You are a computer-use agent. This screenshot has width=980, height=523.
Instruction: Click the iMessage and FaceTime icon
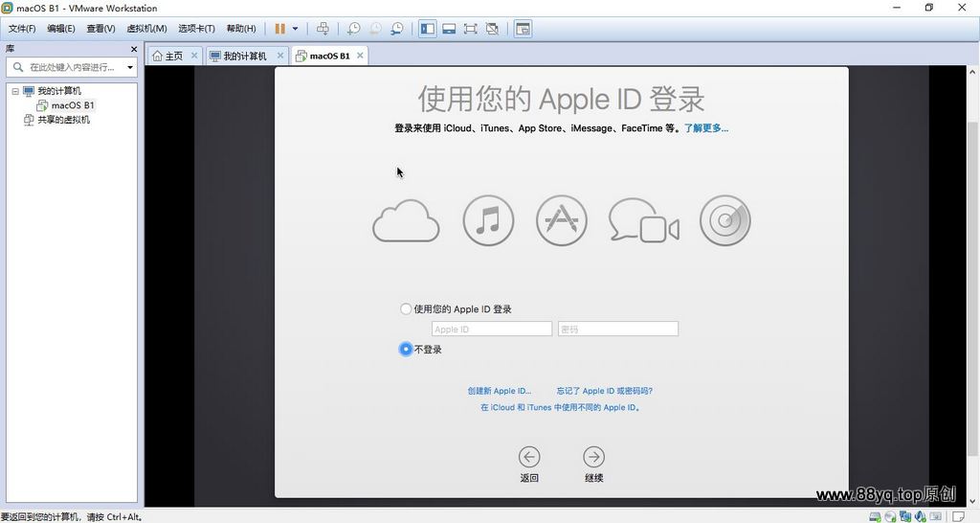[x=644, y=221]
